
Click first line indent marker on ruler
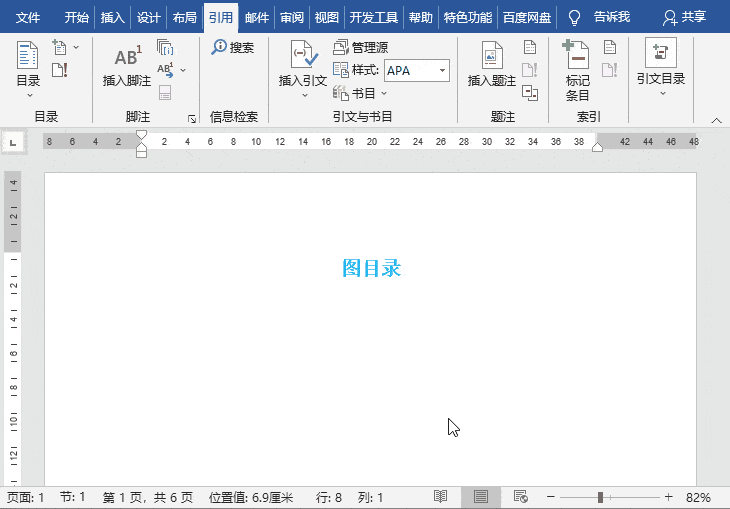[x=142, y=135]
